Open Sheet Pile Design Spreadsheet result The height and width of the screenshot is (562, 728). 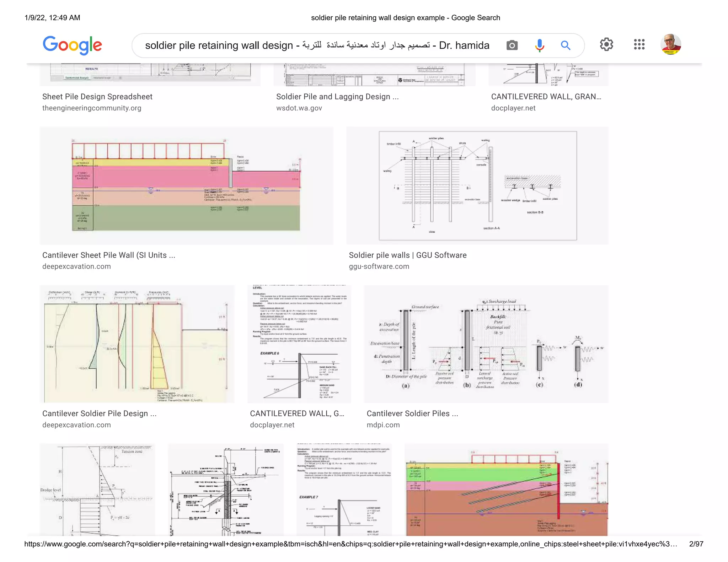point(97,97)
